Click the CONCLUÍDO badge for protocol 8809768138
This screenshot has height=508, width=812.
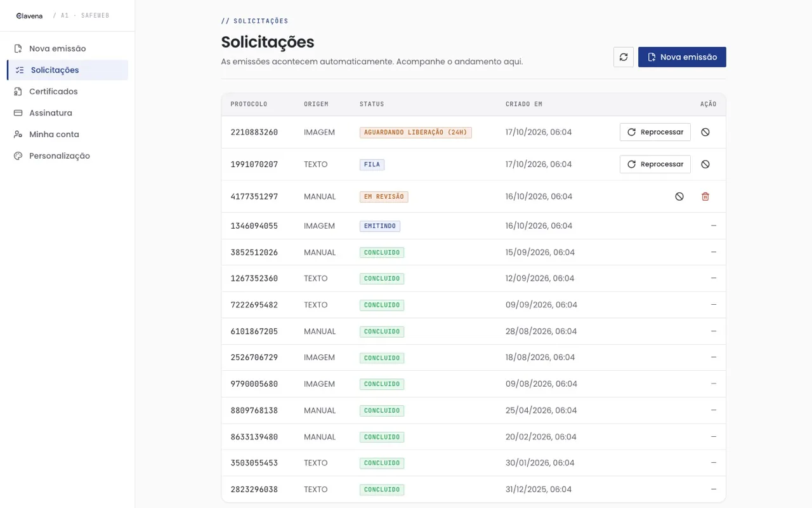point(382,411)
